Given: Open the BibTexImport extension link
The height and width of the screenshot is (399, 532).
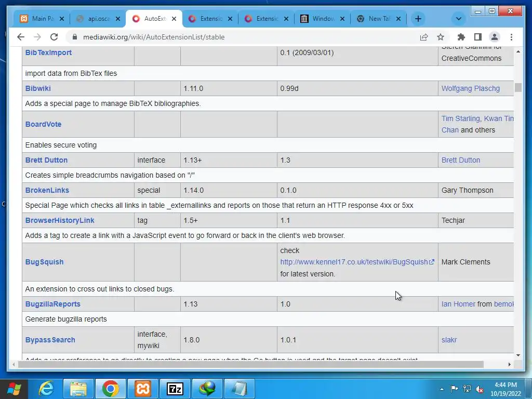Looking at the screenshot, I should click(48, 52).
